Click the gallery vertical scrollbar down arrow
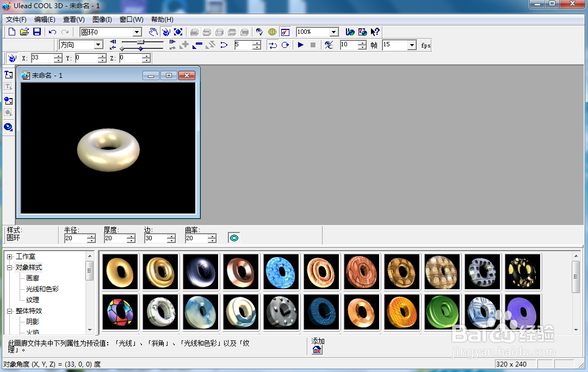 [x=576, y=330]
